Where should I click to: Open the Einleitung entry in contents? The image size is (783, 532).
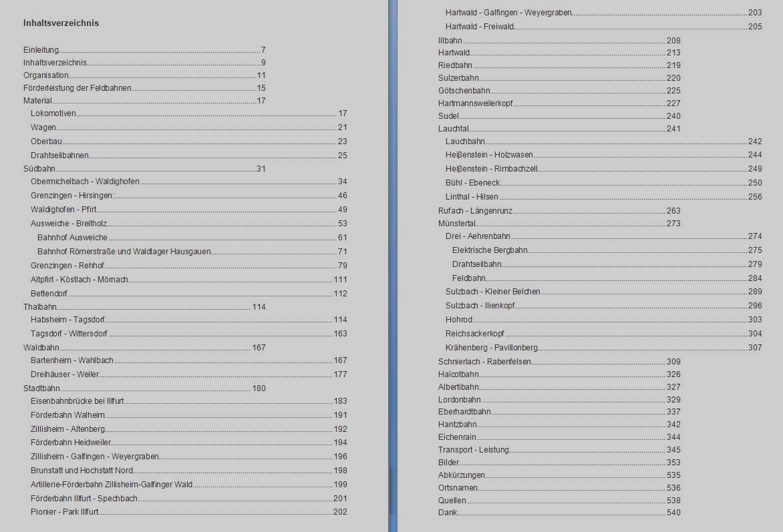pos(41,50)
